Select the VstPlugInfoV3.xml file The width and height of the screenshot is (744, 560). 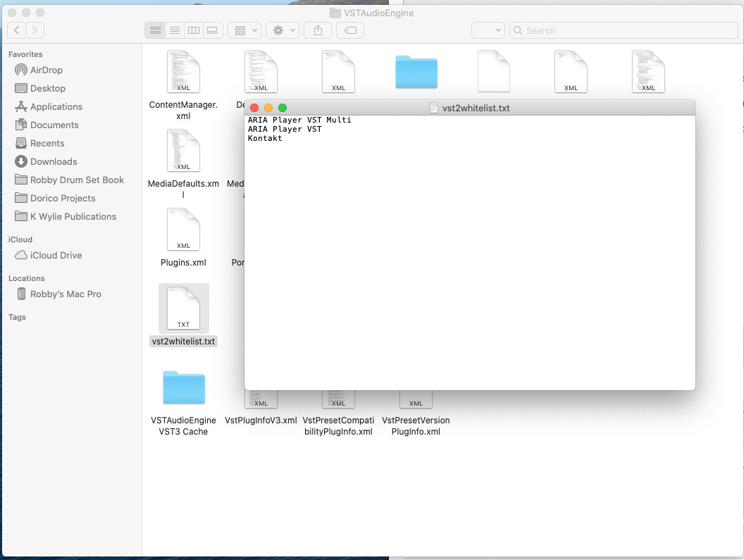tap(261, 421)
